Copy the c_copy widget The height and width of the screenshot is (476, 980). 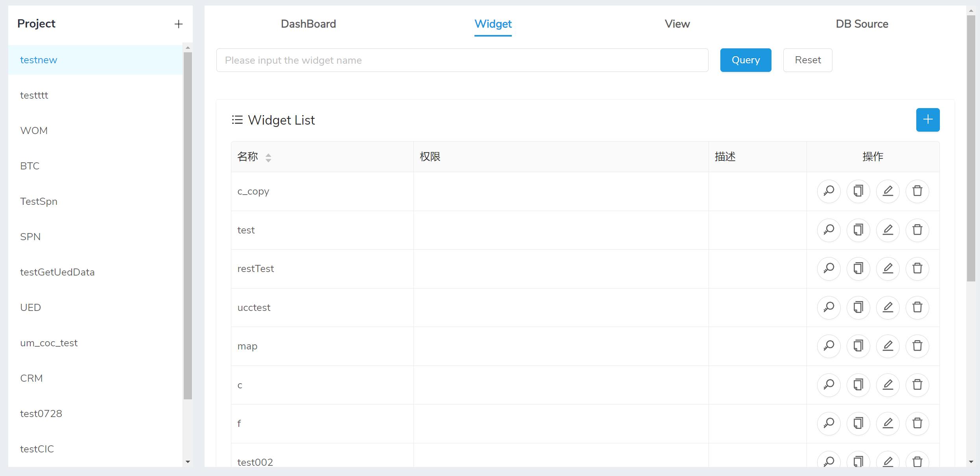pos(858,191)
